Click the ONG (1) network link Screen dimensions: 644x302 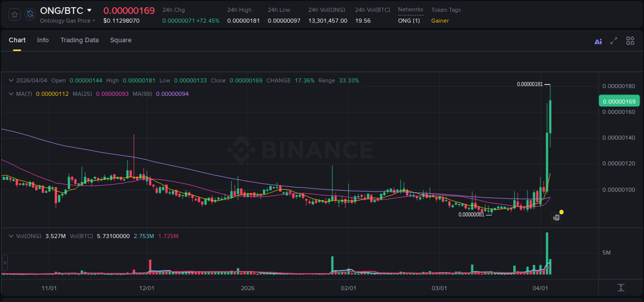pos(409,21)
